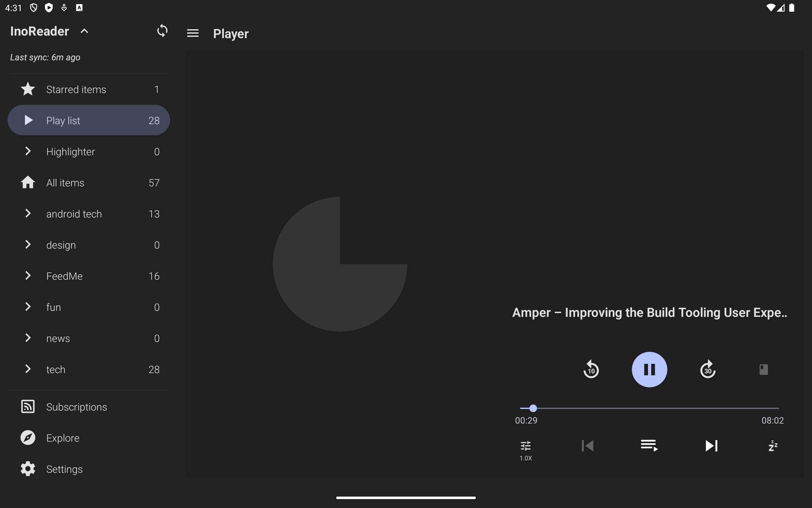Open the play queue icon

click(649, 446)
